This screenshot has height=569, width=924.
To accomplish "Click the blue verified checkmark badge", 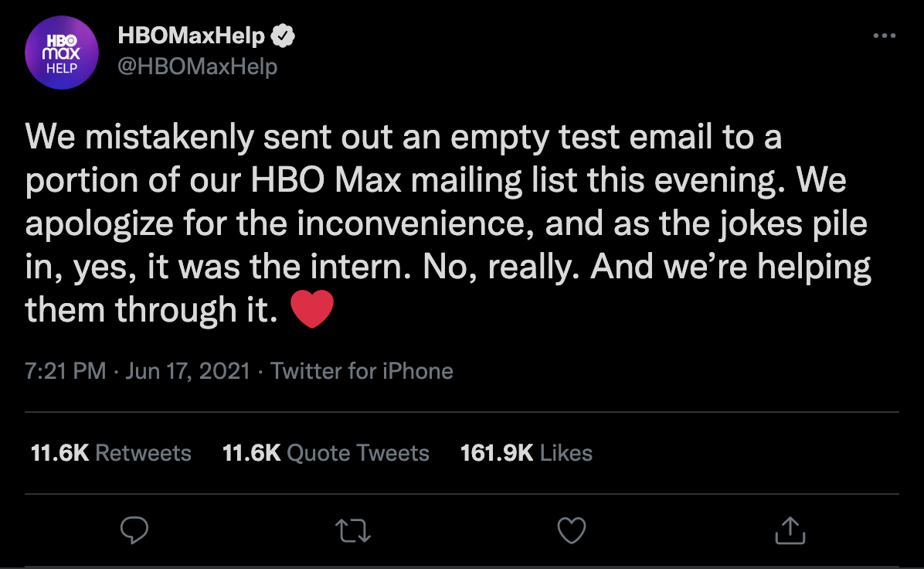I will point(283,36).
